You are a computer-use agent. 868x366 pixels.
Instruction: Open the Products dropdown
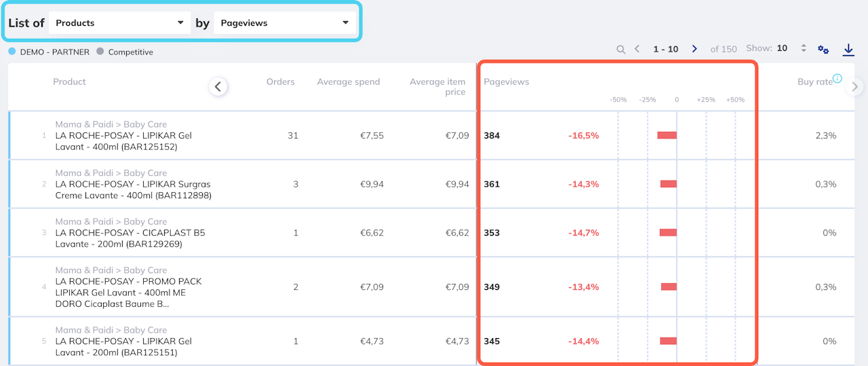[x=119, y=23]
